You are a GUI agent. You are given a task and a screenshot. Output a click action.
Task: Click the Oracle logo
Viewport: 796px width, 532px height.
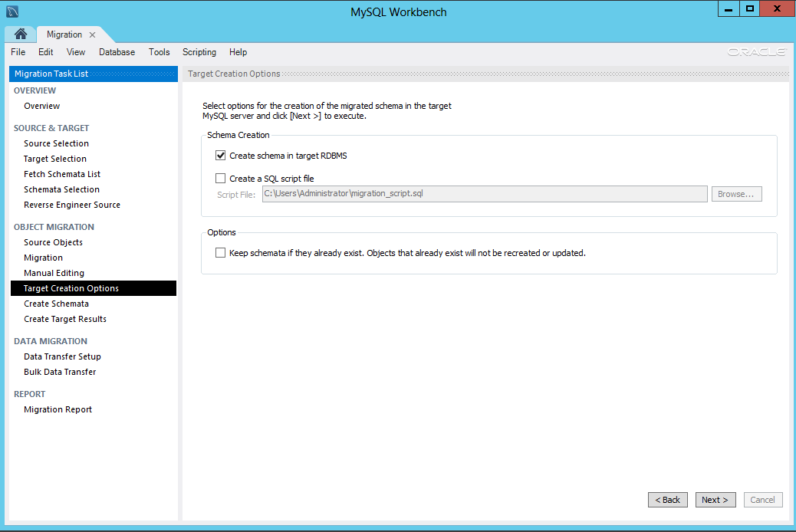click(x=756, y=51)
